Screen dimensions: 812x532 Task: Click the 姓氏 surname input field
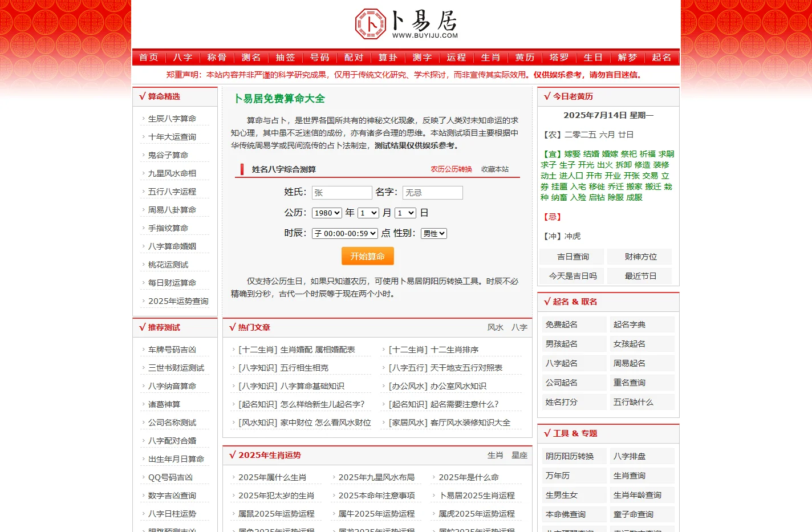point(342,193)
